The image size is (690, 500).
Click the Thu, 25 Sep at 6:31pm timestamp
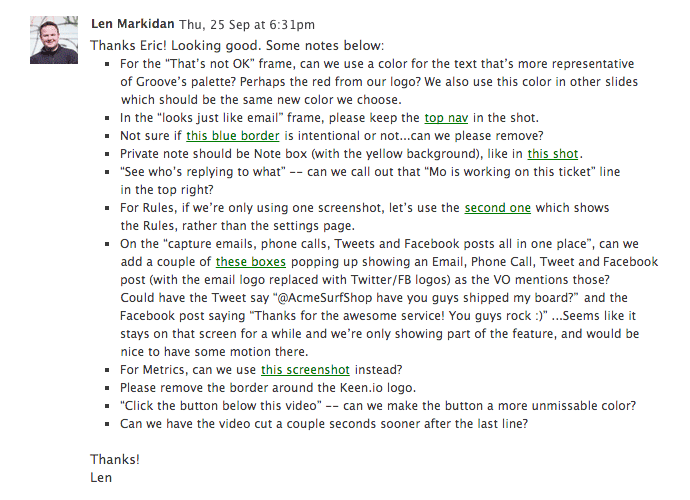[246, 25]
